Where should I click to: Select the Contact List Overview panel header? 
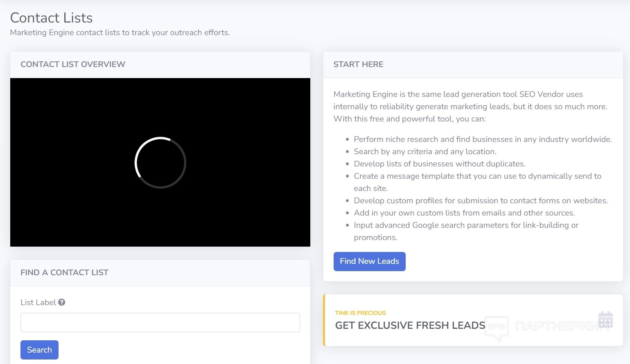coord(73,64)
